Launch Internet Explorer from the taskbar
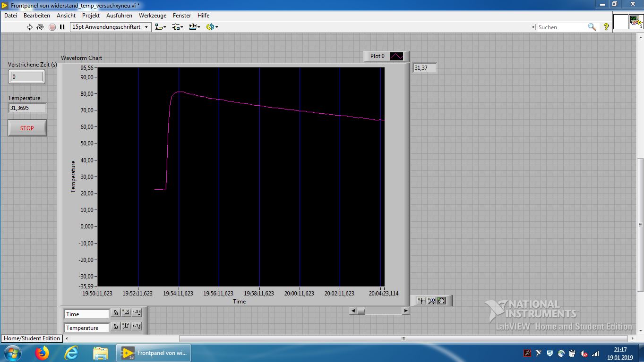The height and width of the screenshot is (362, 644). click(71, 353)
